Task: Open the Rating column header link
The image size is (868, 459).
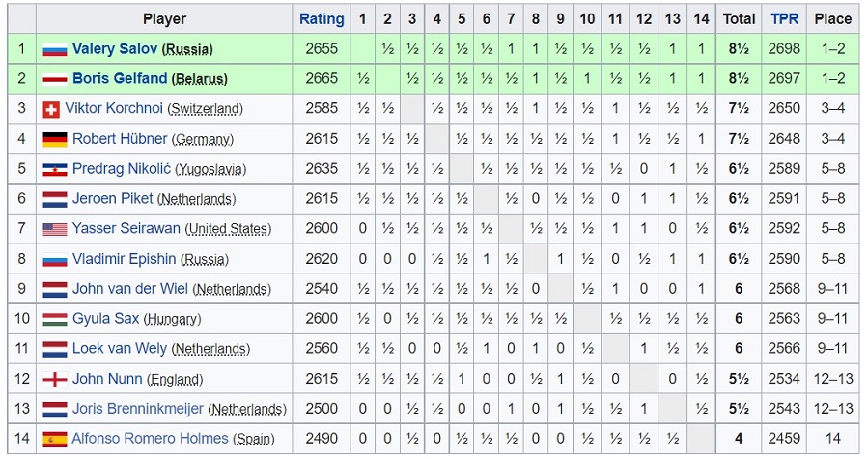Action: click(x=322, y=19)
